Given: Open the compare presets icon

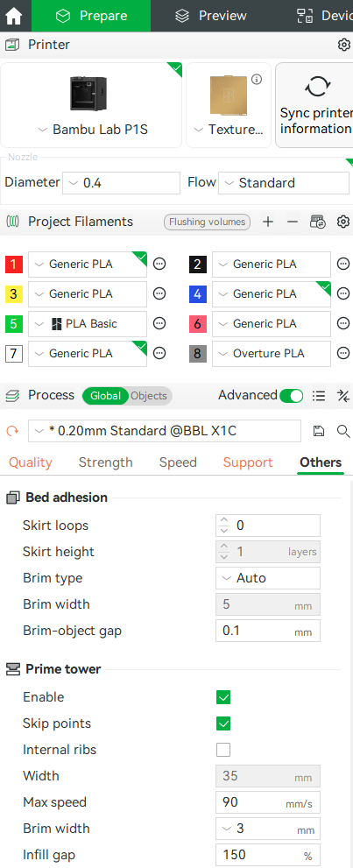Looking at the screenshot, I should tap(343, 395).
